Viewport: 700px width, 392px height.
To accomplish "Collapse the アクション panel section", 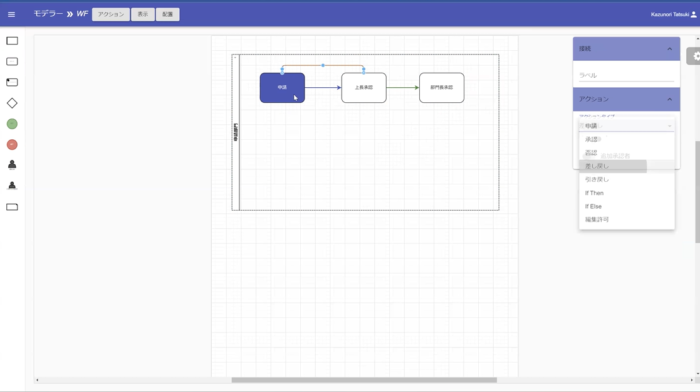I will click(x=669, y=99).
